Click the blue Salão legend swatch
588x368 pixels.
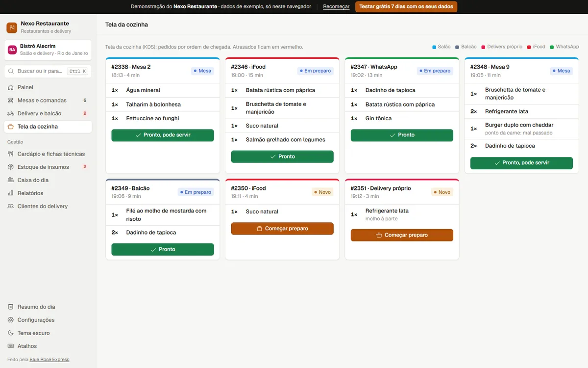[434, 47]
